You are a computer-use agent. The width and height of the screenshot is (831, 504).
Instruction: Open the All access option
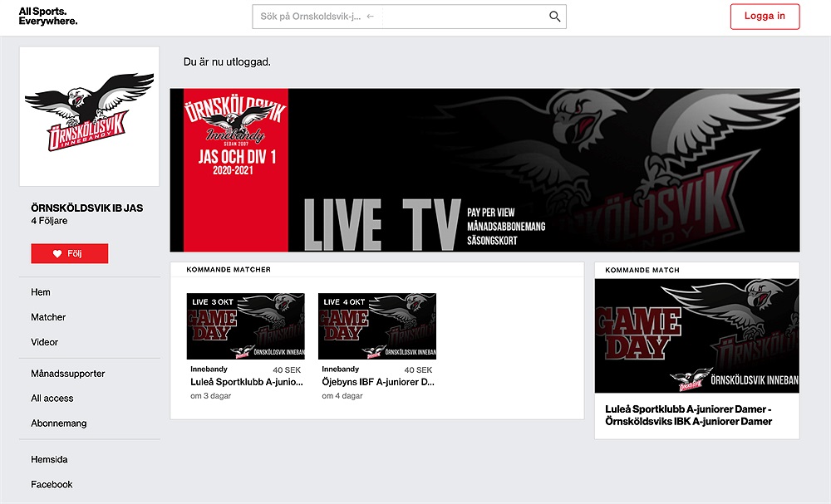[52, 398]
